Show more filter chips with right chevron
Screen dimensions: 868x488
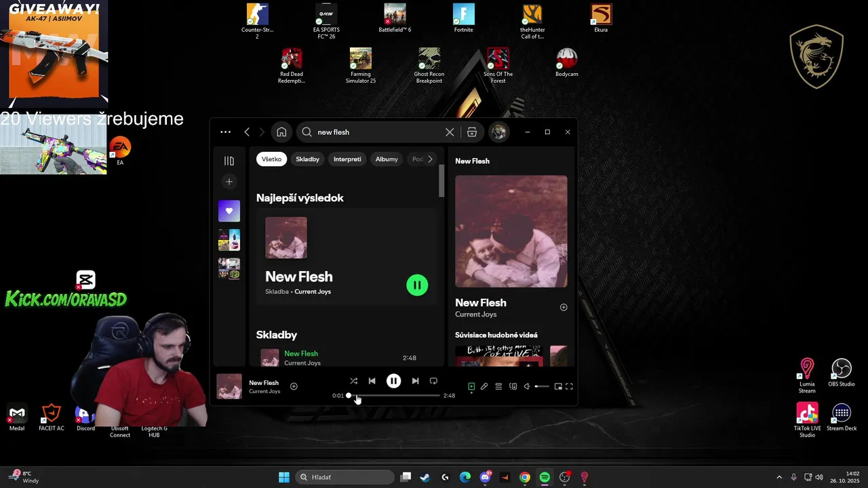(x=430, y=159)
